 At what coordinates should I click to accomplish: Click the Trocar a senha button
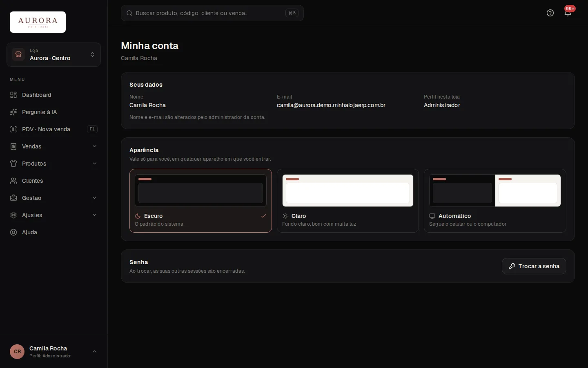[534, 266]
